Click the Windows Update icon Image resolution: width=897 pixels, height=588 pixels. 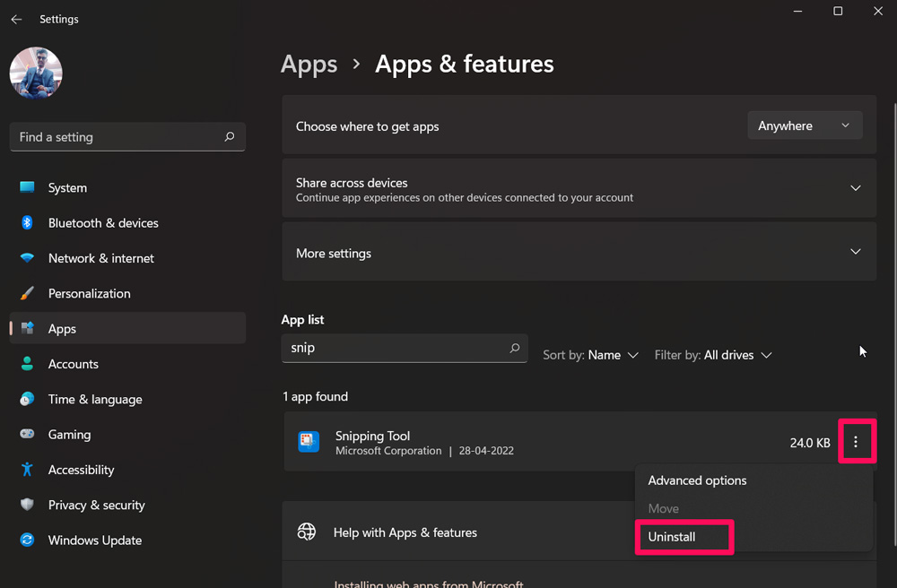(28, 540)
